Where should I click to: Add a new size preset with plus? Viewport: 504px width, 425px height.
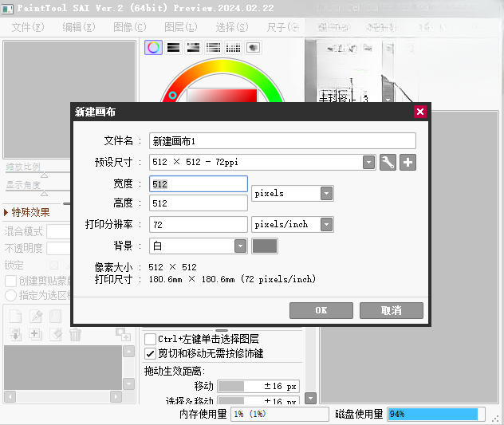[408, 162]
